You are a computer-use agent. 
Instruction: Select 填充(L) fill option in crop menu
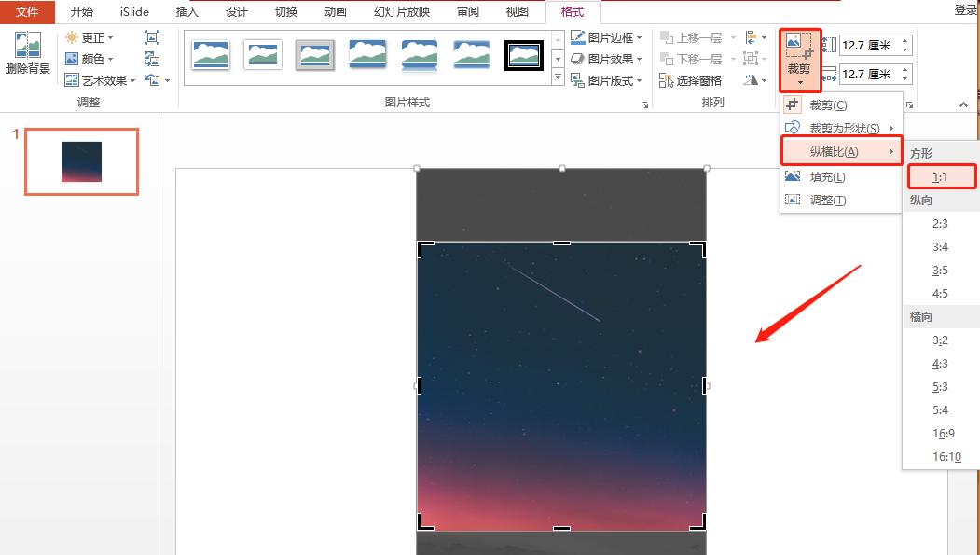(827, 177)
